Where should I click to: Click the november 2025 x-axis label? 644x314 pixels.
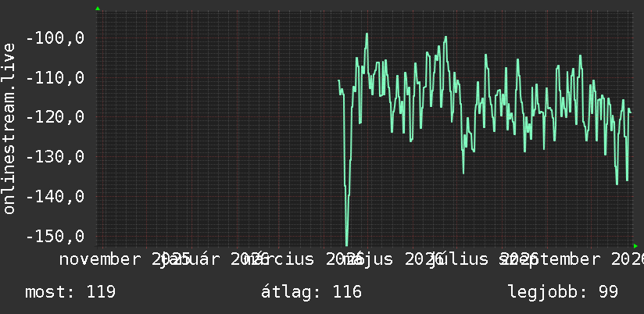125,259
